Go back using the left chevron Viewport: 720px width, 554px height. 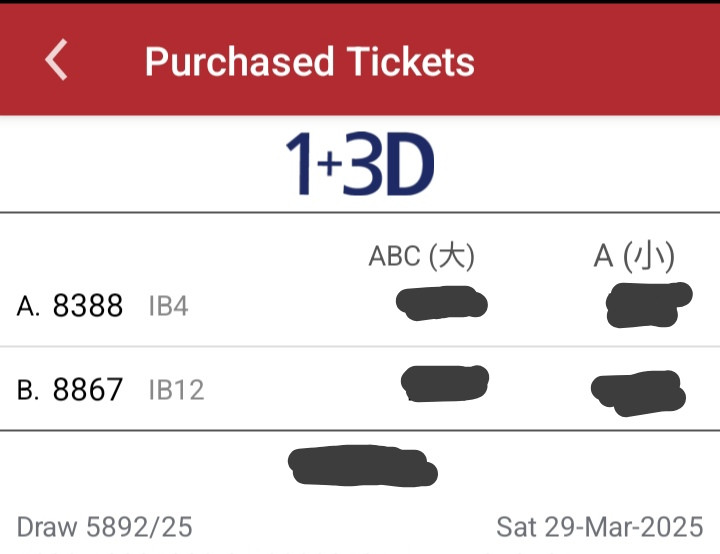tap(56, 60)
